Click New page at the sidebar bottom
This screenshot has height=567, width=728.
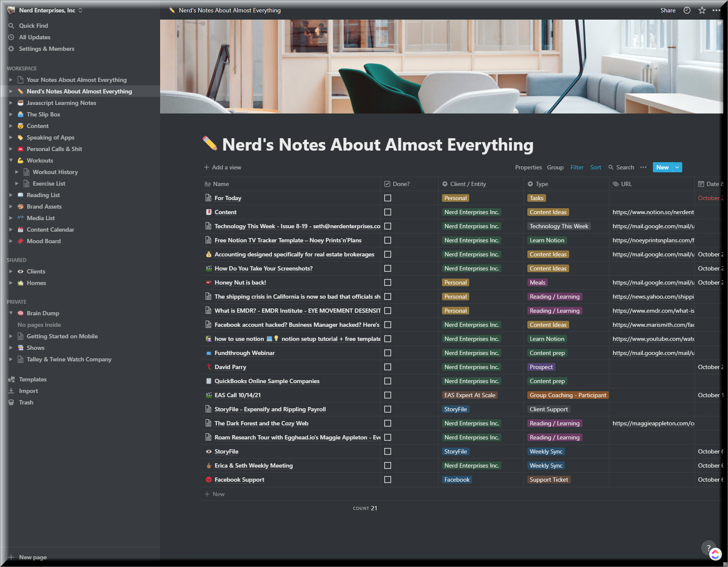[28, 557]
